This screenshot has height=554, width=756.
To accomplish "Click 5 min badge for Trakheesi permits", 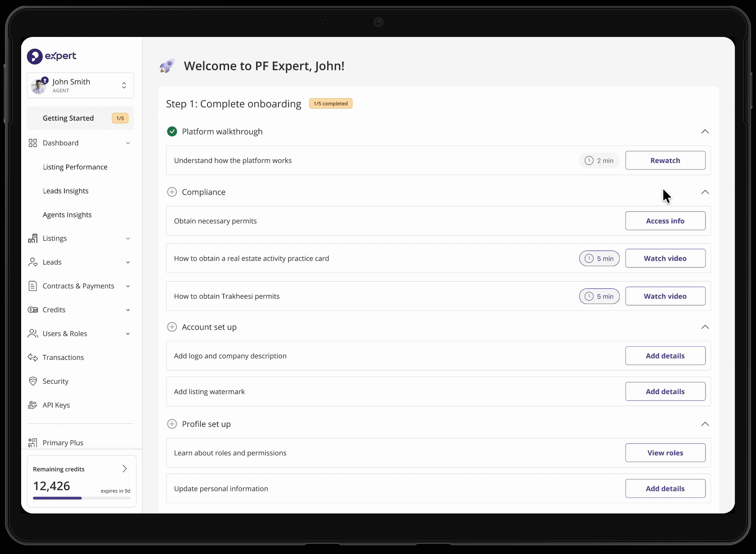I will coord(599,296).
